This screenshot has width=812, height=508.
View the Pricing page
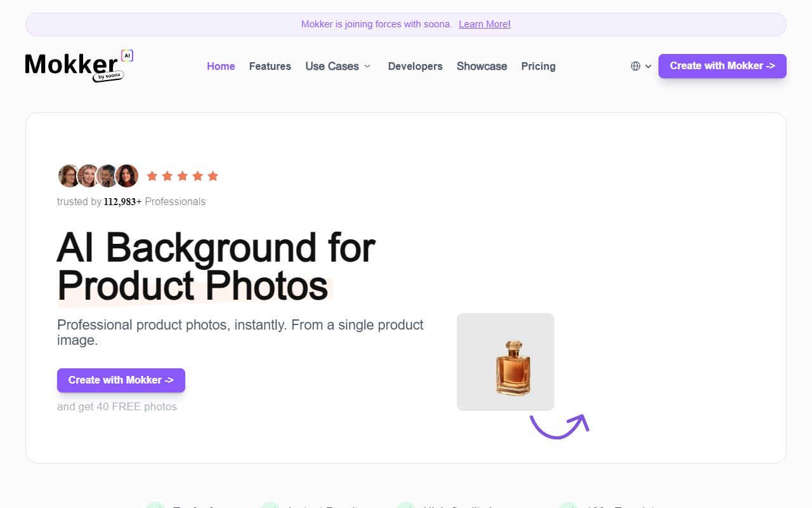pyautogui.click(x=538, y=66)
